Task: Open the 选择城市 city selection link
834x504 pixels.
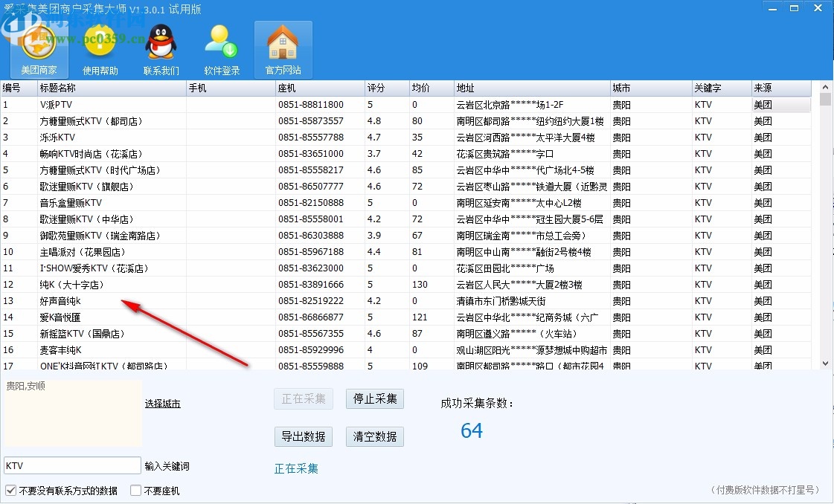Action: tap(163, 403)
